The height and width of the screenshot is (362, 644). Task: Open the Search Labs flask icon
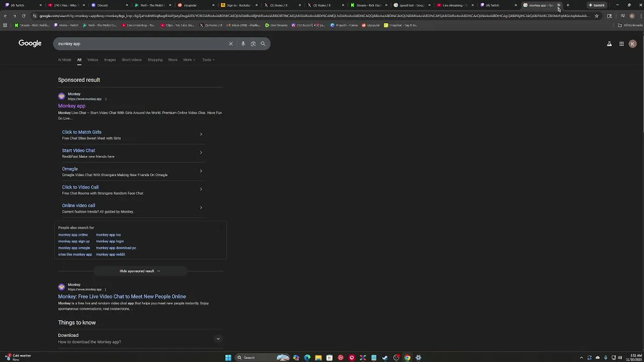[x=609, y=44]
